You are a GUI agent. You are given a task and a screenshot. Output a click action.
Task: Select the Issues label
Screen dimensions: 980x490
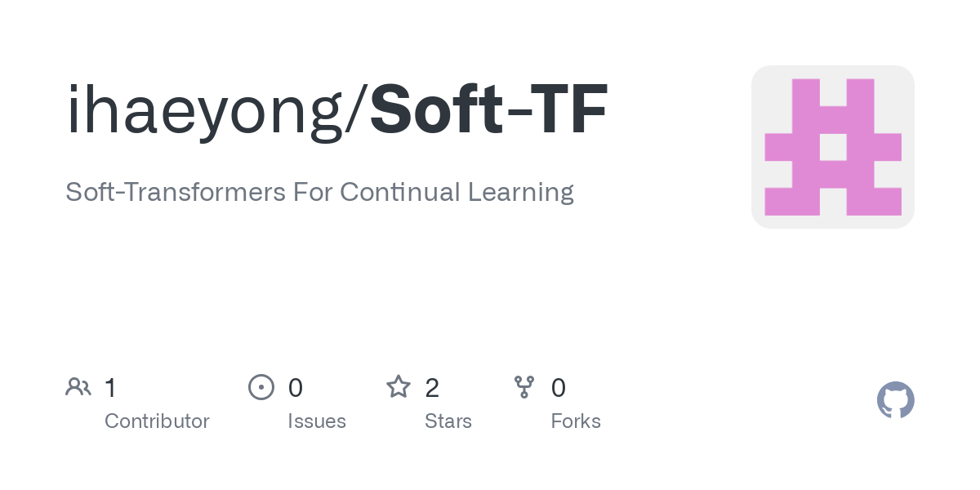pos(317,421)
